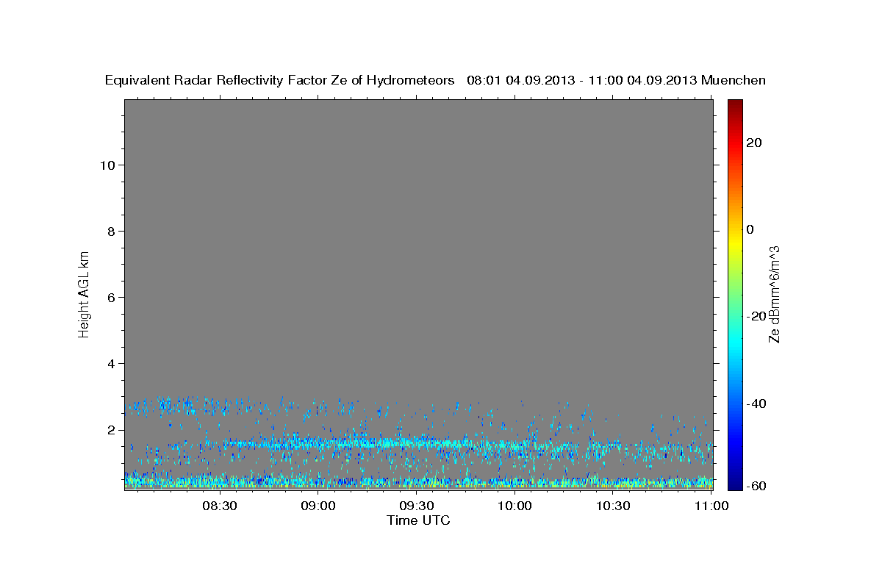Image resolution: width=882 pixels, height=588 pixels.
Task: Select the 10:30 time tick label
Action: (x=613, y=506)
